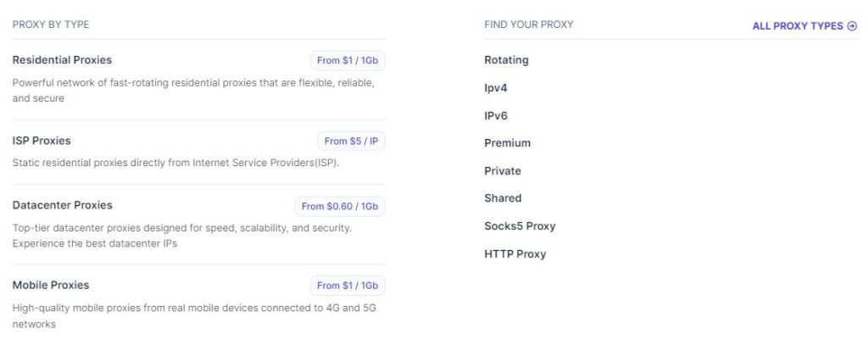The image size is (868, 361).
Task: Choose Premium proxies
Action: (x=507, y=143)
